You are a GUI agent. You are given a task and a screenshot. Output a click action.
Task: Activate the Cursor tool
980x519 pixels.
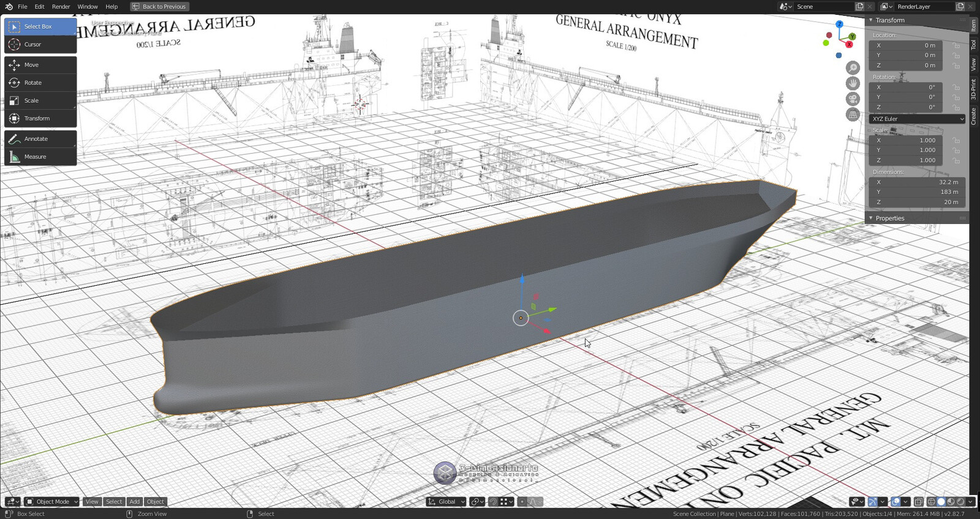pos(40,45)
